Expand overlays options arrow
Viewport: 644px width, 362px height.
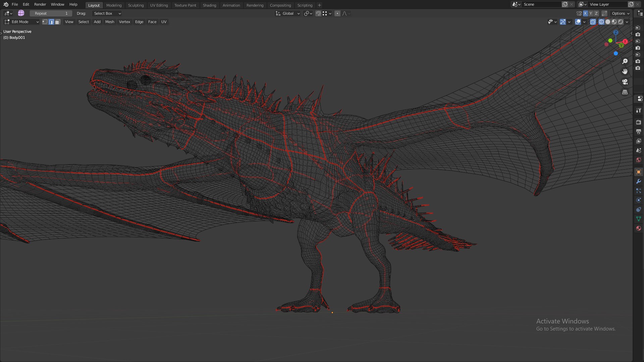584,22
